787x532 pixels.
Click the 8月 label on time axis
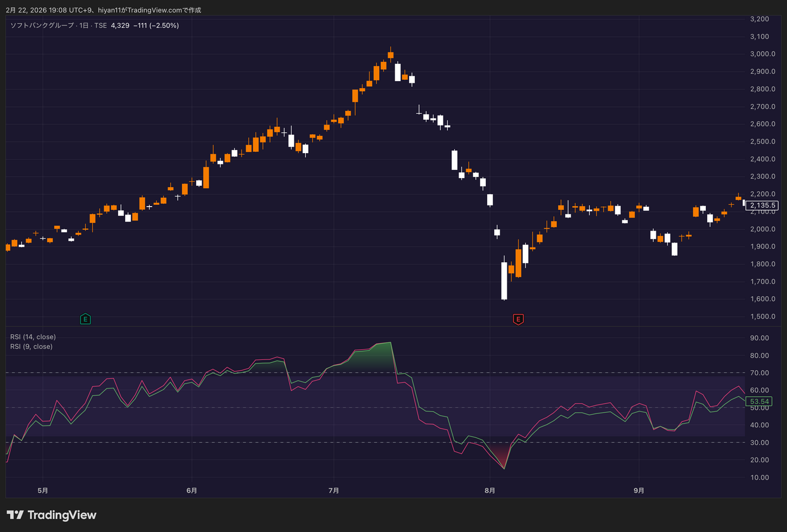489,491
